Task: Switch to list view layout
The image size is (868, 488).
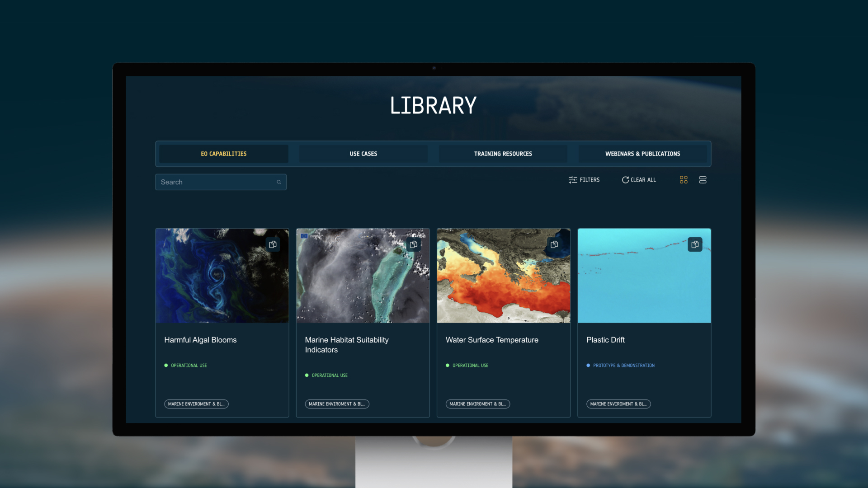Action: coord(703,180)
